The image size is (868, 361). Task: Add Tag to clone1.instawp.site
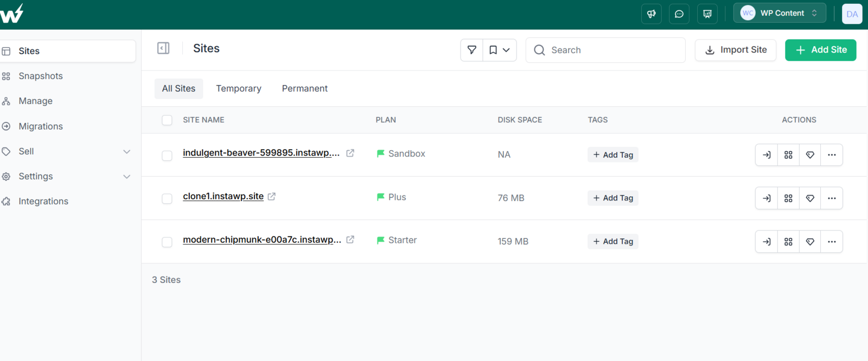click(x=613, y=198)
